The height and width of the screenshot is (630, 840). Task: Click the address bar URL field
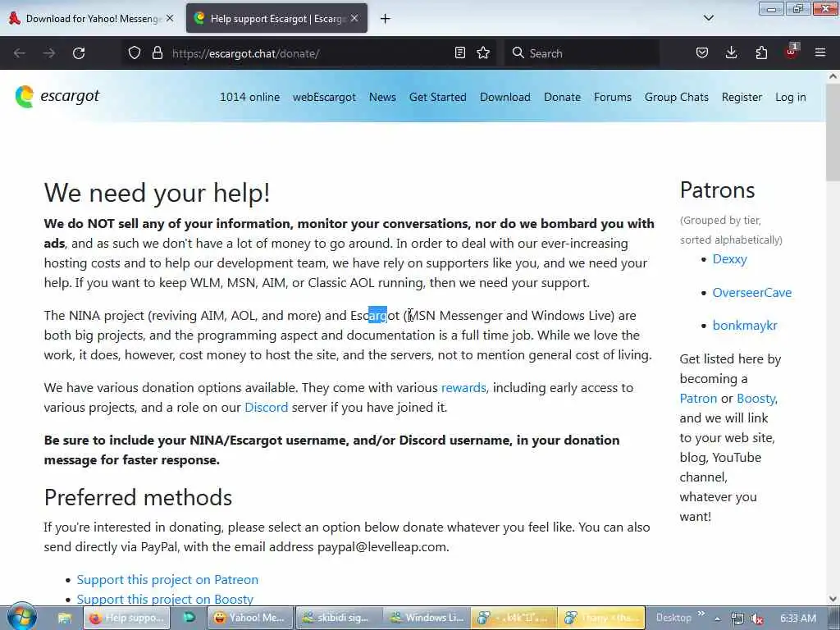click(309, 53)
